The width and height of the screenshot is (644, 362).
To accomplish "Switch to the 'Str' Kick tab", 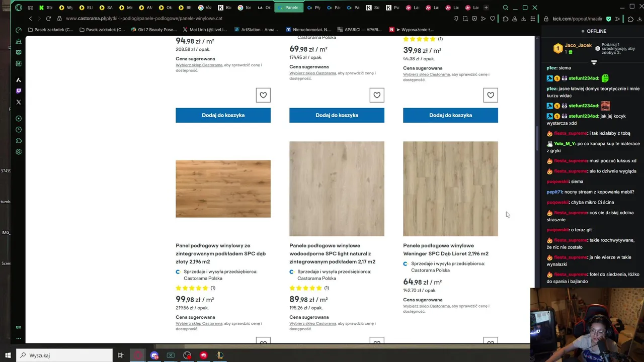I will pyautogui.click(x=46, y=8).
